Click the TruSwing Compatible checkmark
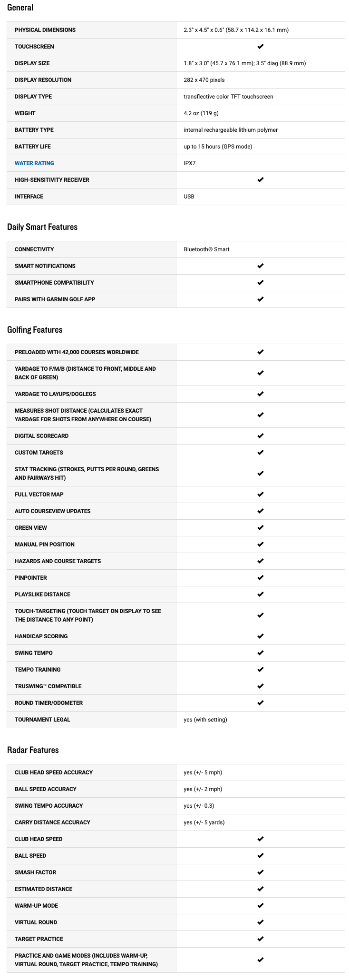The image size is (349, 980). point(260,686)
